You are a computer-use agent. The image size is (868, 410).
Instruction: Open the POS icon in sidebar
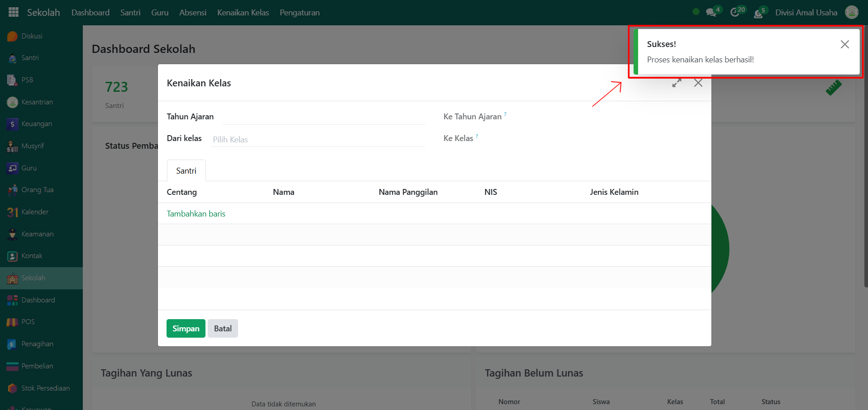pos(12,322)
